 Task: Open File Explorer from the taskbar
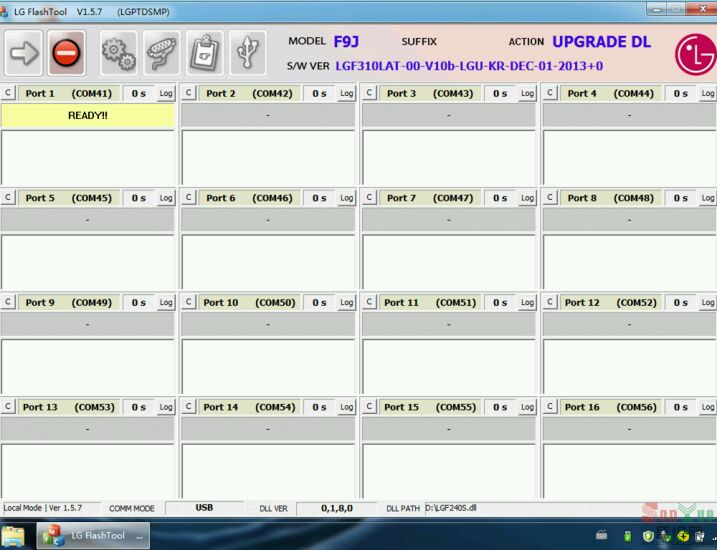[x=13, y=535]
